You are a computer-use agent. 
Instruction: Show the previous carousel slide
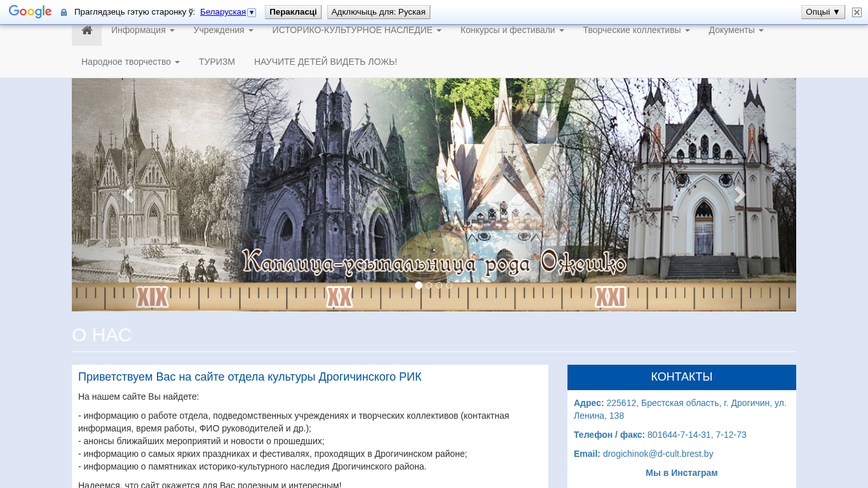(128, 195)
